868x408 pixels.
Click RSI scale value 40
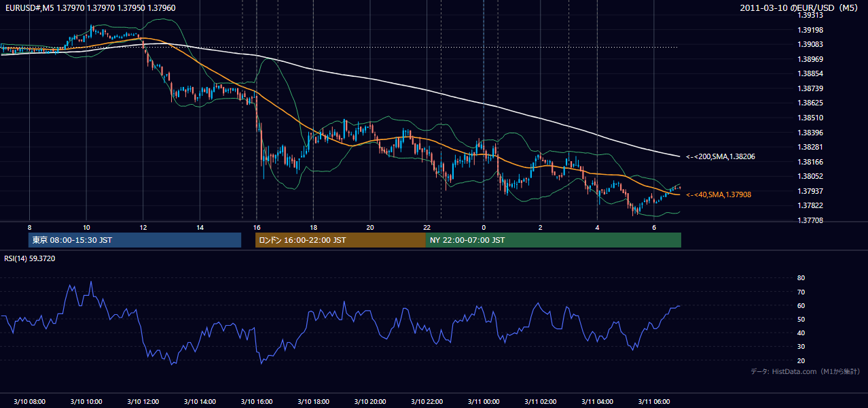point(801,333)
